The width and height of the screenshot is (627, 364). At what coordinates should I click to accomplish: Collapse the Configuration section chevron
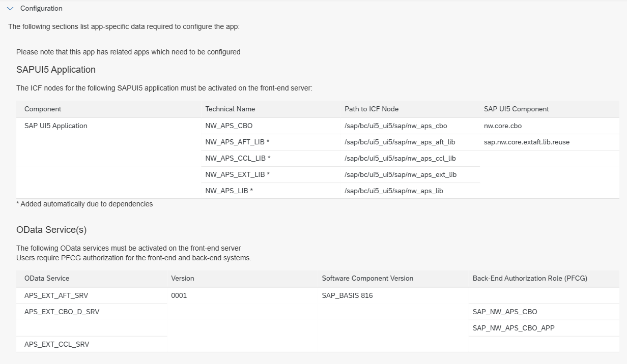pos(10,9)
